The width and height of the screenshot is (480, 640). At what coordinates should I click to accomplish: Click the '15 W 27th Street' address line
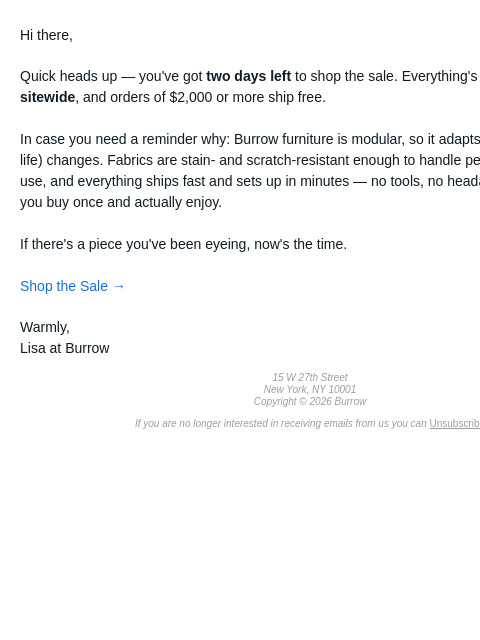[310, 377]
